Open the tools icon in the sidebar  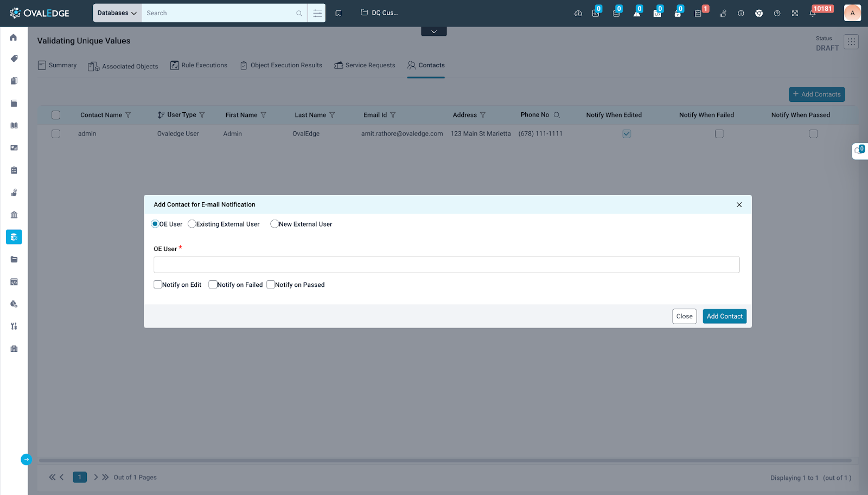point(14,326)
